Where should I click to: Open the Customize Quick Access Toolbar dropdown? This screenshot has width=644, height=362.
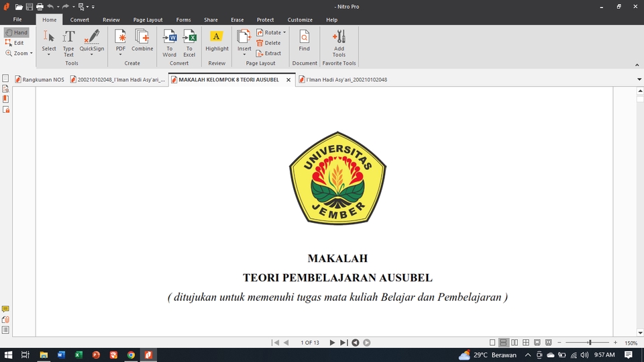[93, 7]
